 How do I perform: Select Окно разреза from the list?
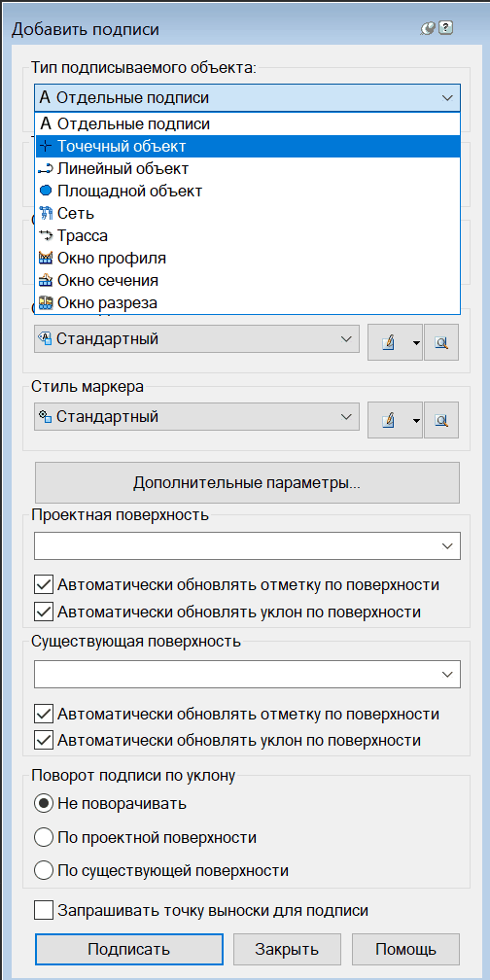248,302
